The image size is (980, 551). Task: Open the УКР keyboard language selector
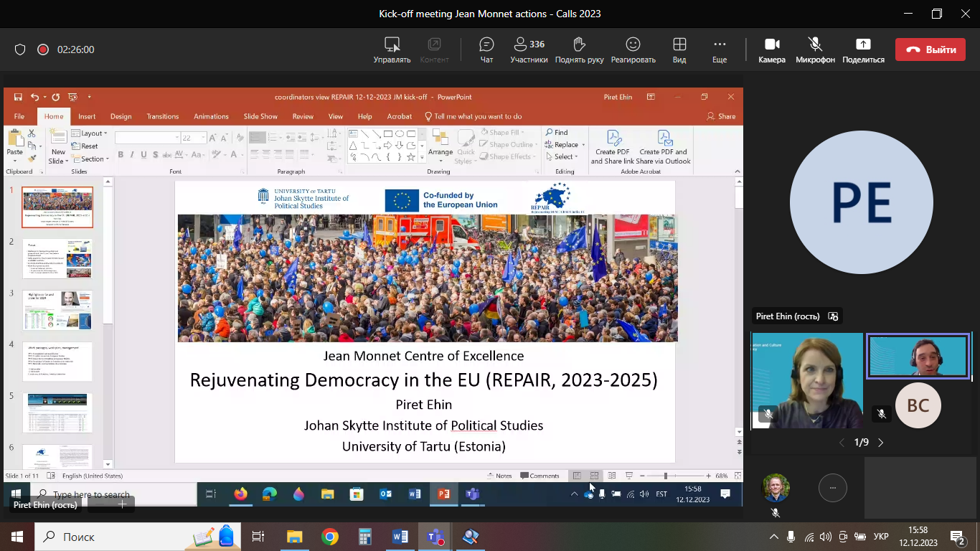tap(881, 537)
